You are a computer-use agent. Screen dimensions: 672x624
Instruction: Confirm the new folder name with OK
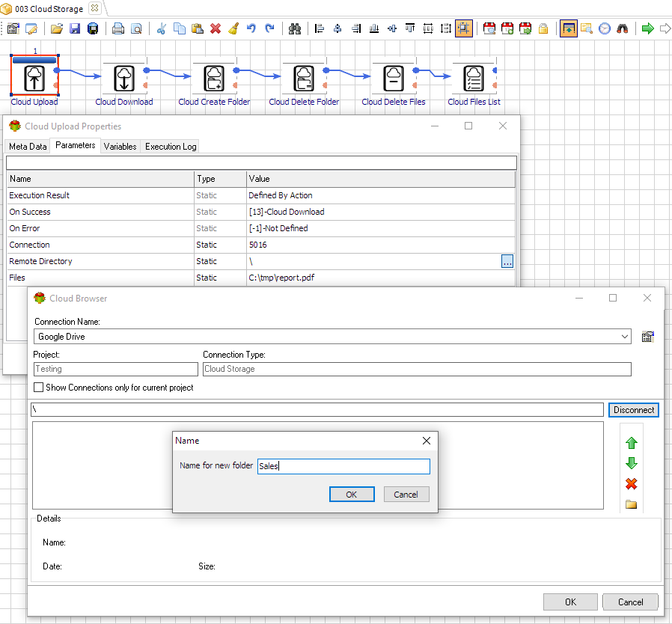pyautogui.click(x=352, y=494)
